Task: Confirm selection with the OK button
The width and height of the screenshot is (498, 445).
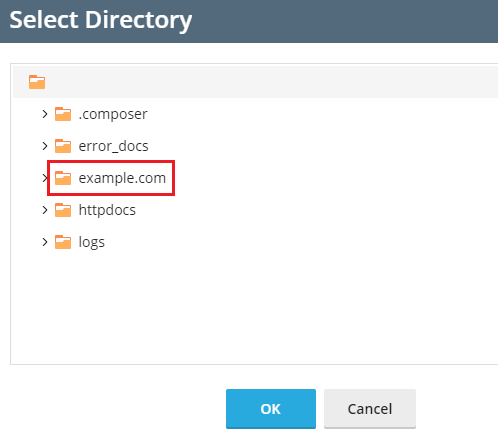Action: 271,409
